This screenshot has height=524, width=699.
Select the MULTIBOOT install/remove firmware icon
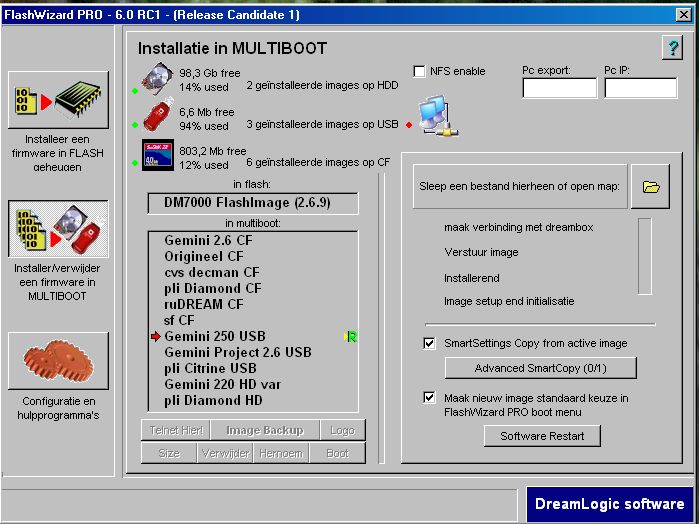tap(58, 229)
